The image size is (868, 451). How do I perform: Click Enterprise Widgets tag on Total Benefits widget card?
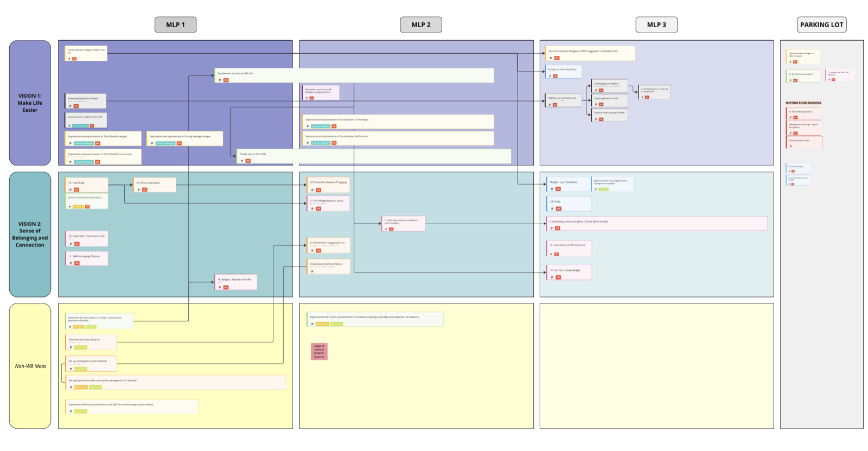[84, 143]
